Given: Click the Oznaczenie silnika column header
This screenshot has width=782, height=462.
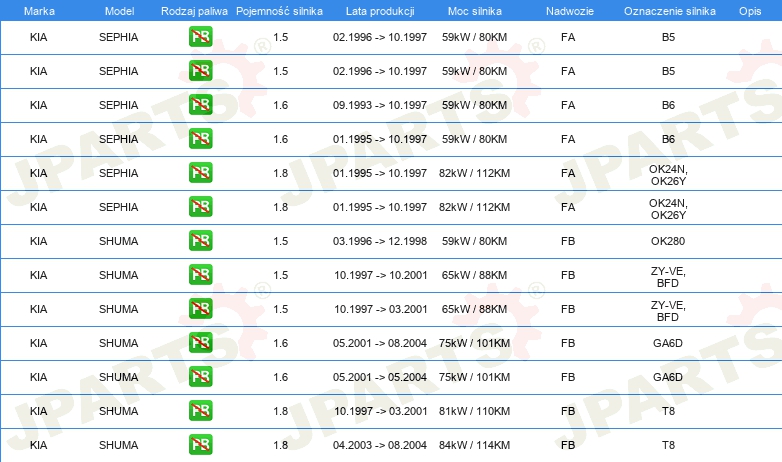Looking at the screenshot, I should [x=669, y=11].
